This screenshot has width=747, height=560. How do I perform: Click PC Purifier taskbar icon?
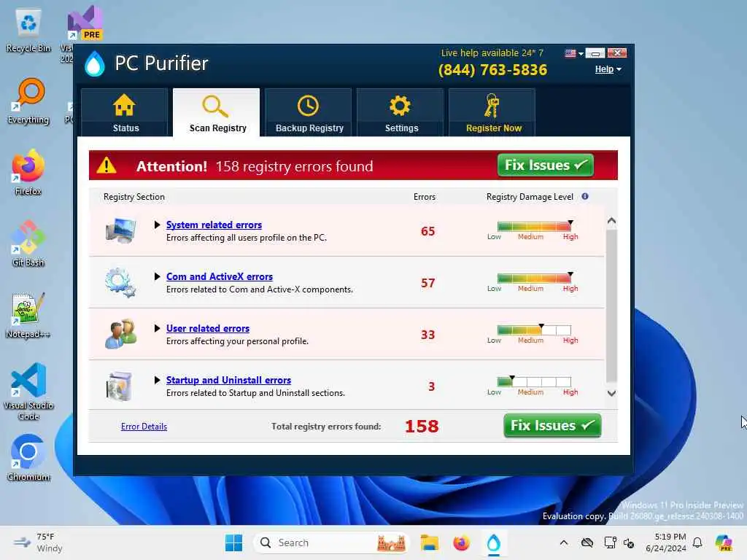tap(494, 542)
